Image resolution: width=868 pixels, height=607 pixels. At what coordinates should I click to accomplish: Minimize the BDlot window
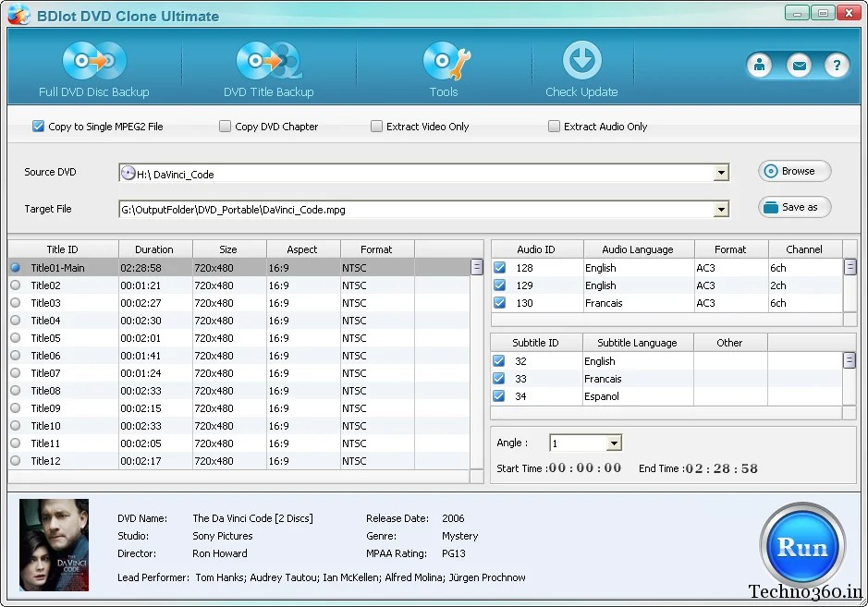tap(797, 13)
